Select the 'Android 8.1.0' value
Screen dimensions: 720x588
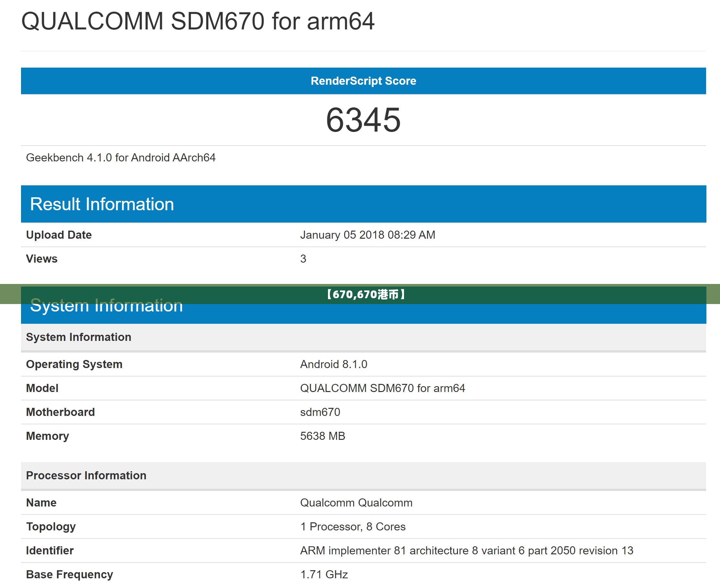333,365
